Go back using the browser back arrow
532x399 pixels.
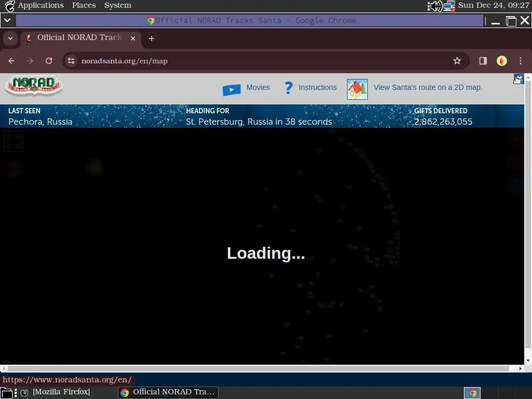click(11, 61)
